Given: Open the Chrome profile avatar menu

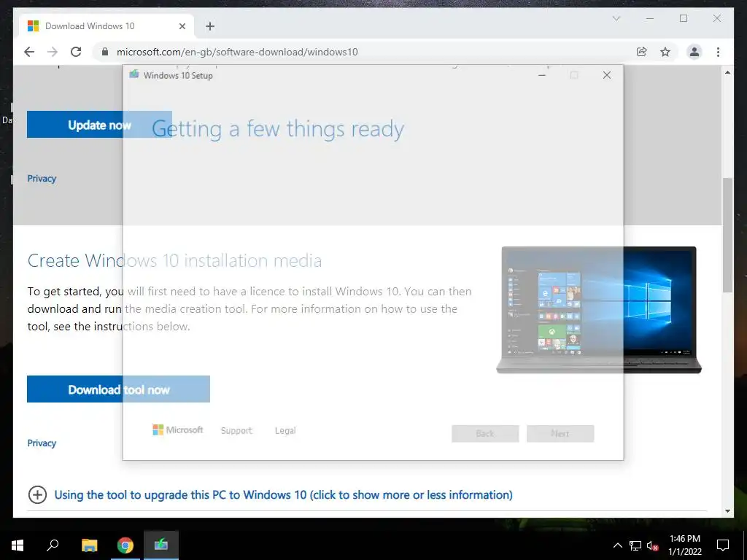Looking at the screenshot, I should click(694, 52).
